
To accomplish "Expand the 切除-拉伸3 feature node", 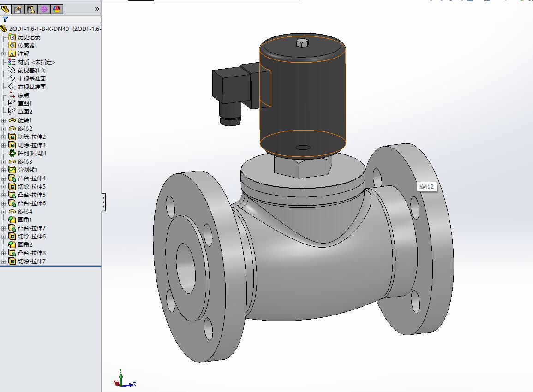I will [3, 145].
